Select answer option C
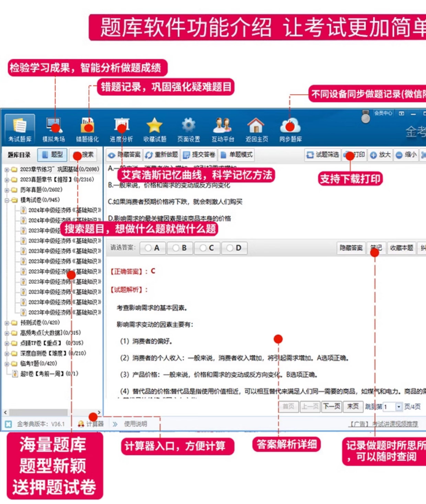 pos(207,248)
